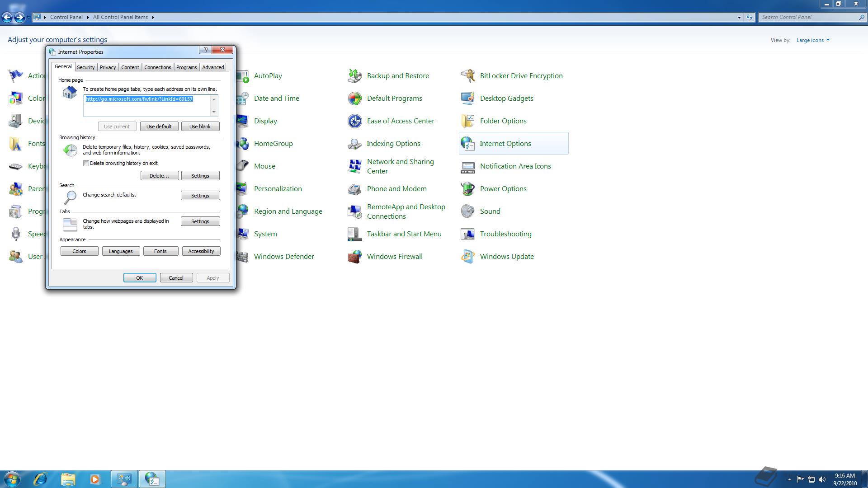The image size is (868, 488).
Task: Open Network and Sharing Center icon
Action: click(x=355, y=166)
